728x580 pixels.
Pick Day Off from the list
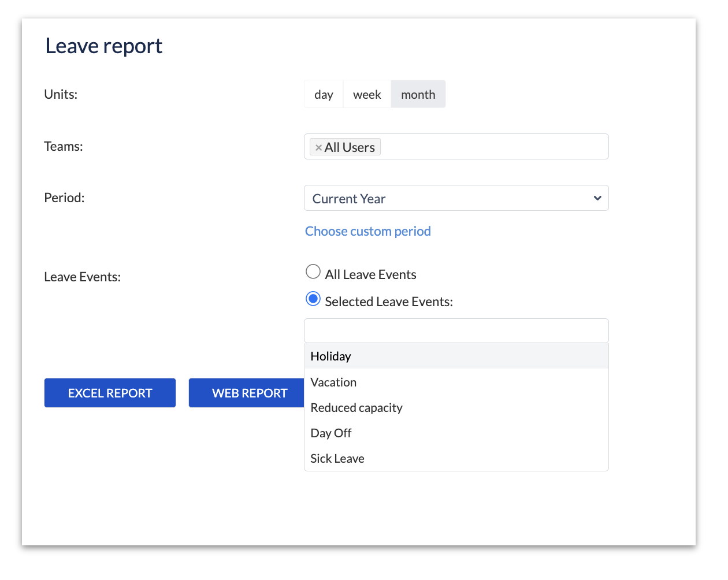click(x=331, y=433)
